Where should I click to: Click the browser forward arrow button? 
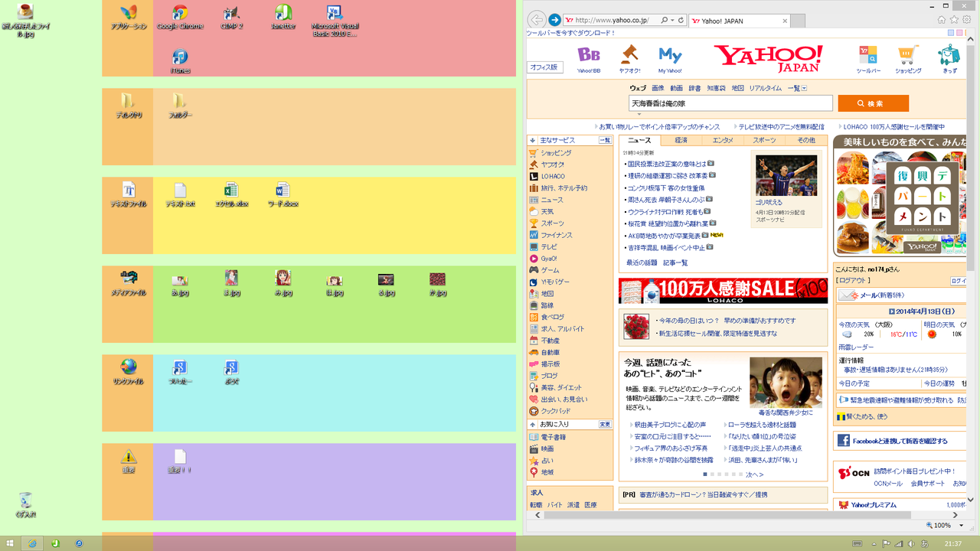tap(555, 20)
